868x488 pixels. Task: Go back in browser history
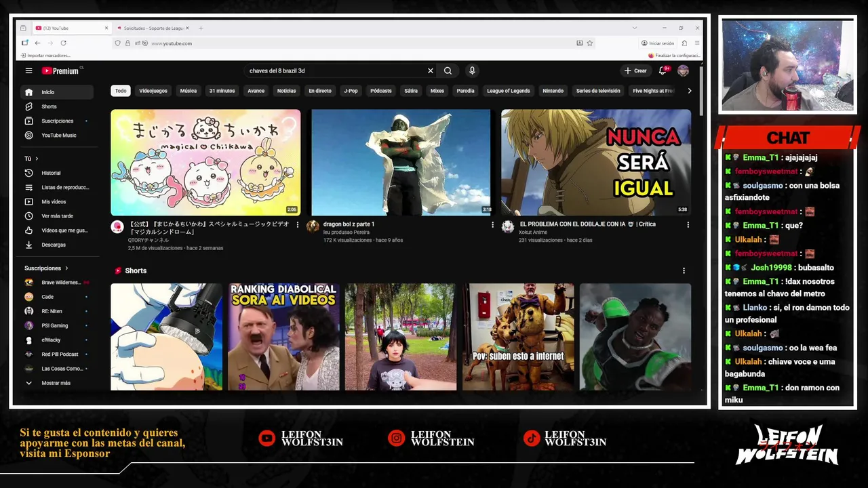(38, 43)
